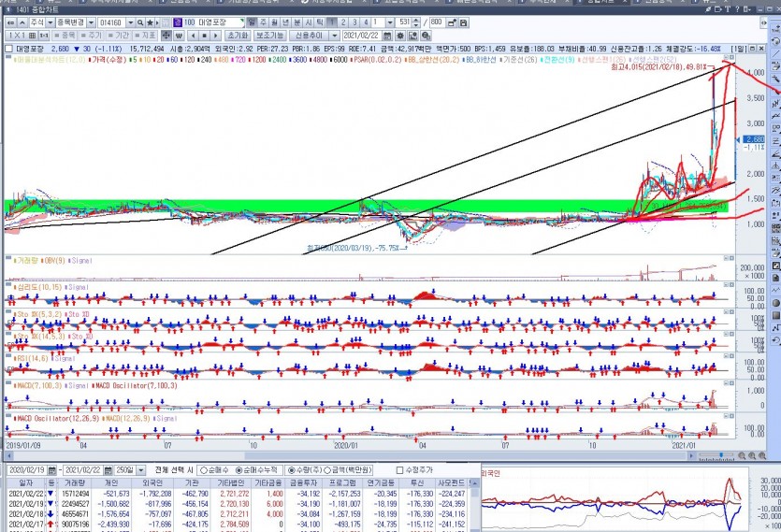Click the magnifier stock search icon
The image size is (781, 532).
tap(139, 22)
